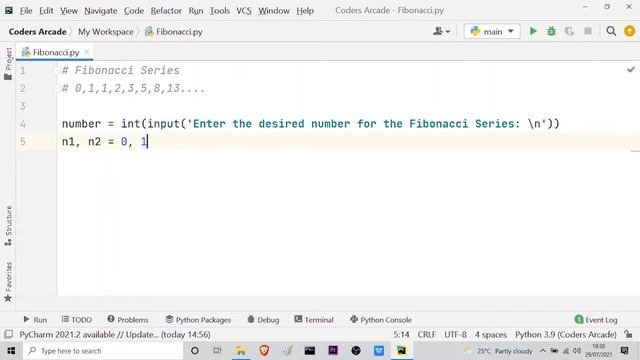Image resolution: width=640 pixels, height=360 pixels.
Task: Collapse the comment fold on line 1
Action: pos(57,71)
